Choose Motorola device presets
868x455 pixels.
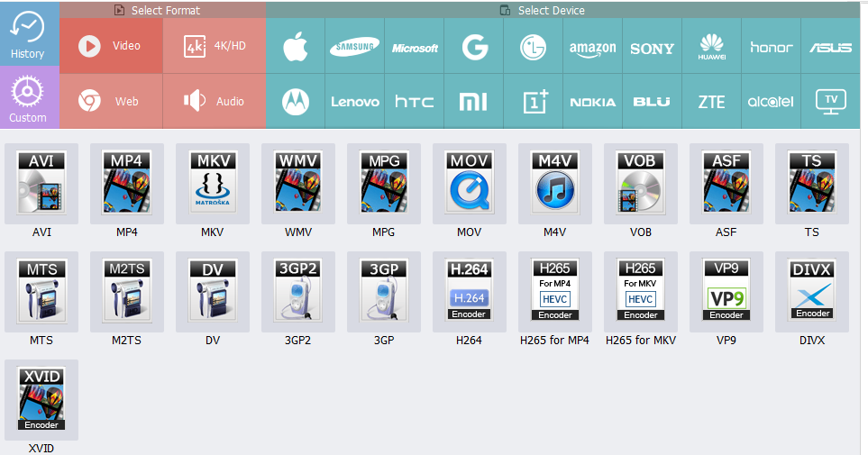296,101
